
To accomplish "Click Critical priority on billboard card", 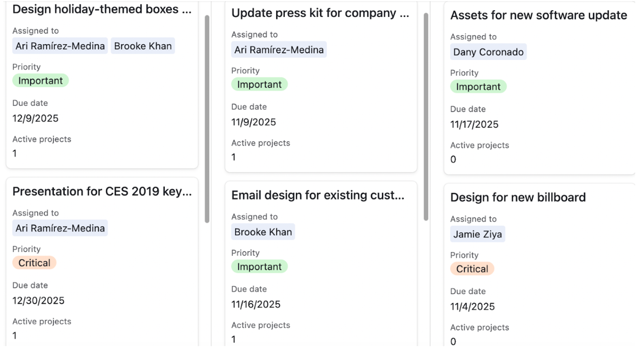I will [472, 269].
